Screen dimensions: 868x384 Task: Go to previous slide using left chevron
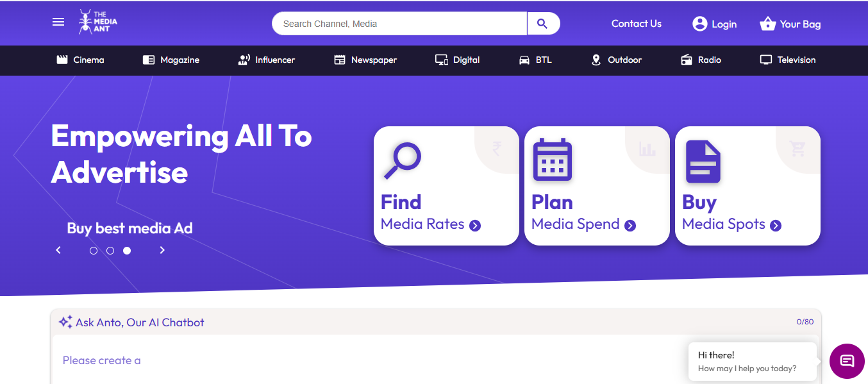click(x=58, y=250)
